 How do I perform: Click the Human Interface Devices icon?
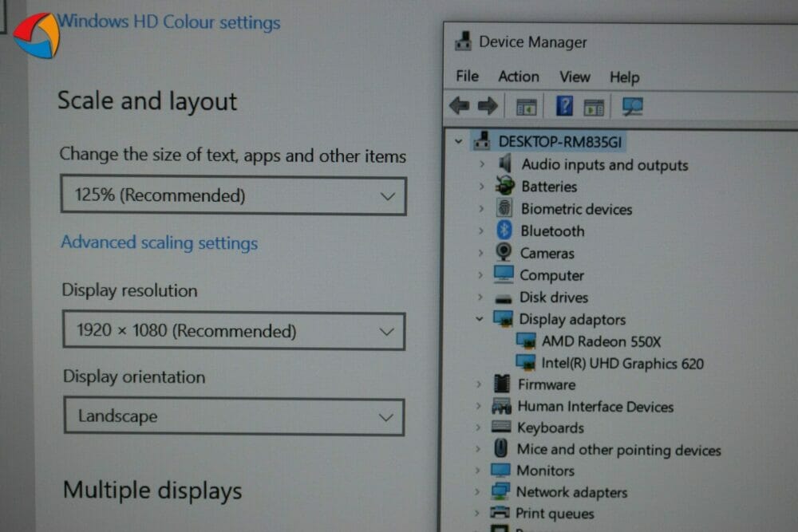tap(501, 406)
